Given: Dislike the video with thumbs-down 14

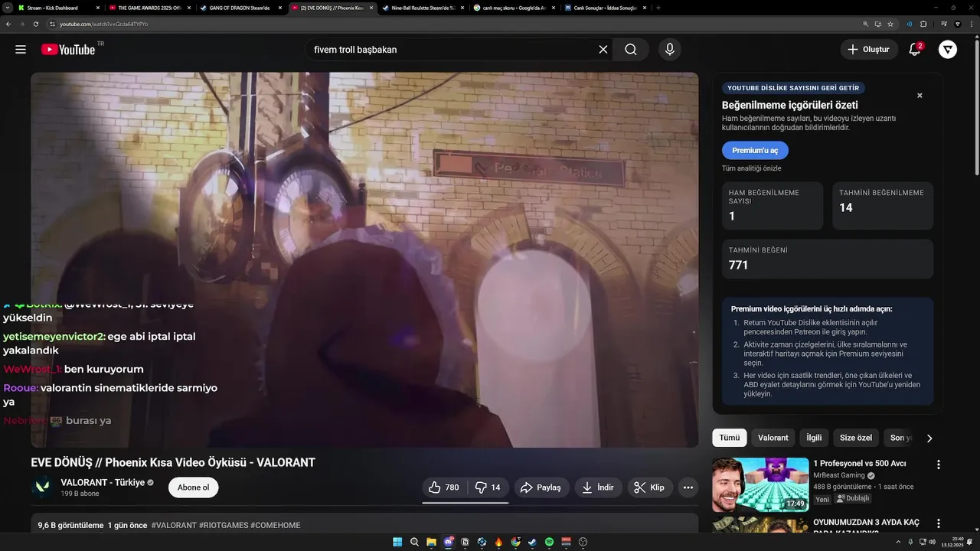Looking at the screenshot, I should 488,487.
